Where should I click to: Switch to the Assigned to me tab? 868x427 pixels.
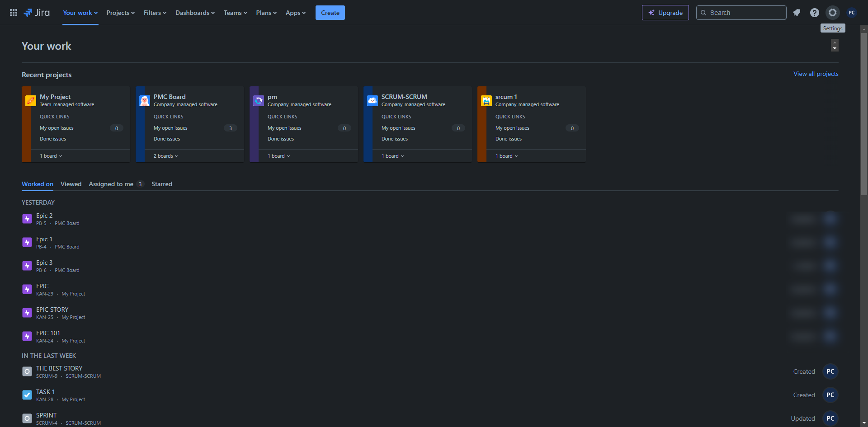click(x=111, y=184)
